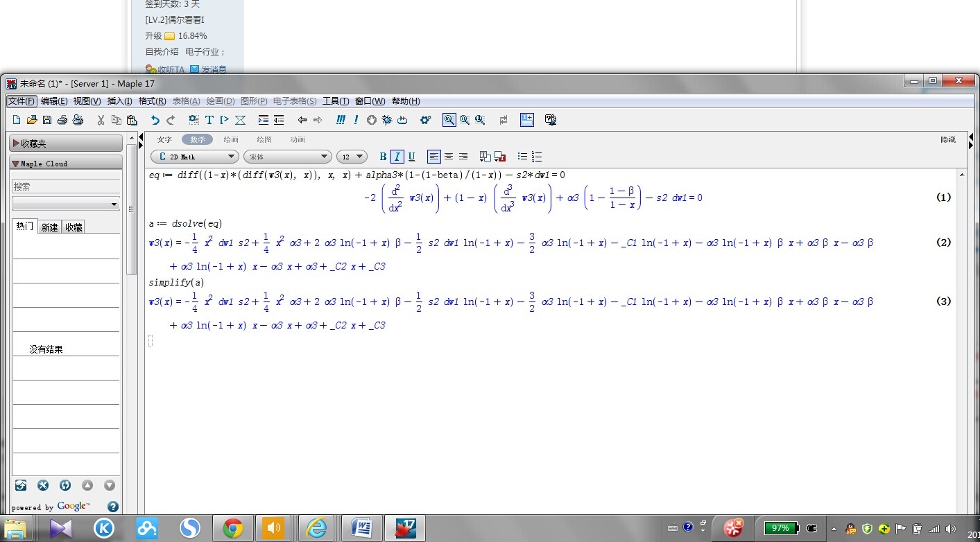Screen dimensions: 980x542
Task: Toggle Italic formatting button
Action: click(397, 157)
